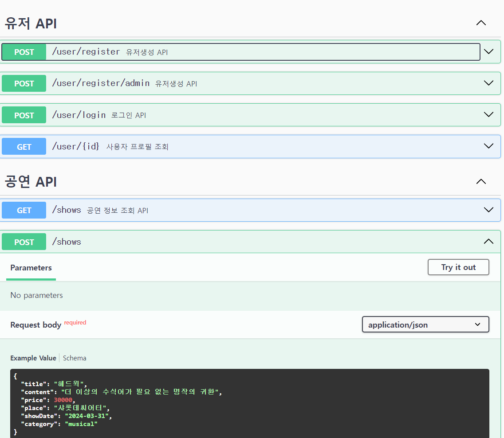The height and width of the screenshot is (438, 504).
Task: Select the Parameters tab
Action: click(31, 268)
